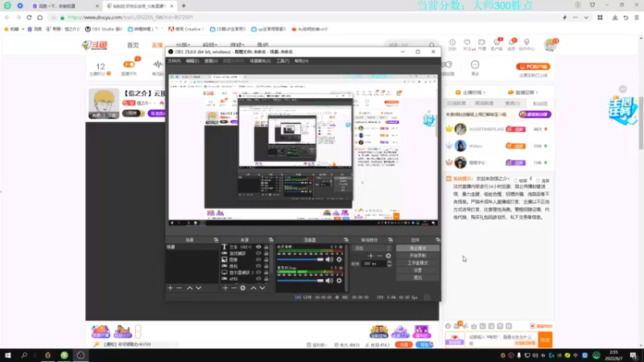Open the browser toolbar dropdown chevron
Image resolution: width=644 pixels, height=362 pixels.
coord(586,18)
